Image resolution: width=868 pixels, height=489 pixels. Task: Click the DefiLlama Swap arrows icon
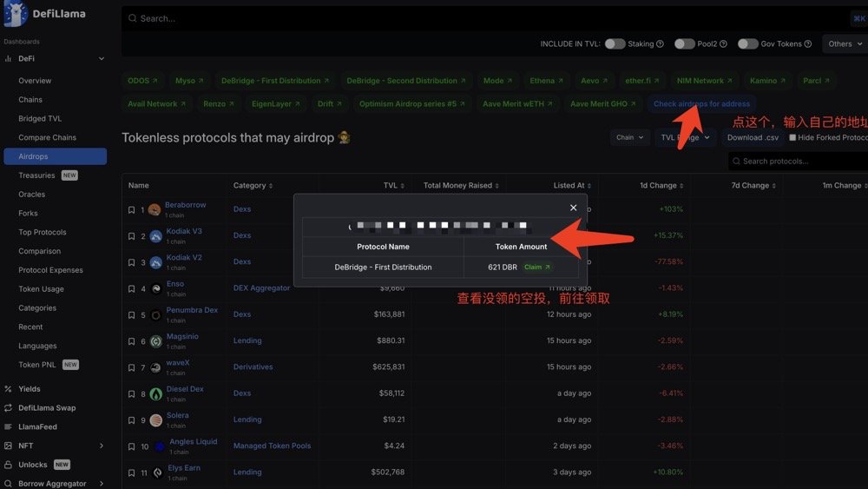[8, 407]
